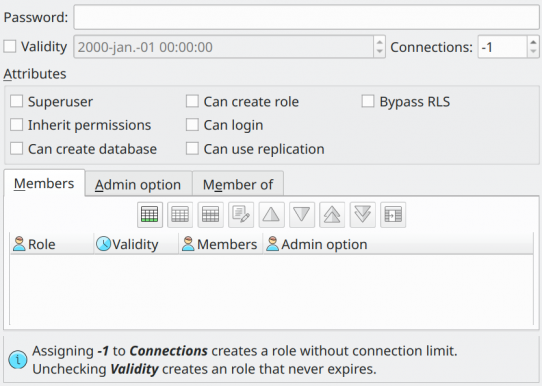Tick the Can login checkbox
The width and height of the screenshot is (542, 386).
(192, 125)
